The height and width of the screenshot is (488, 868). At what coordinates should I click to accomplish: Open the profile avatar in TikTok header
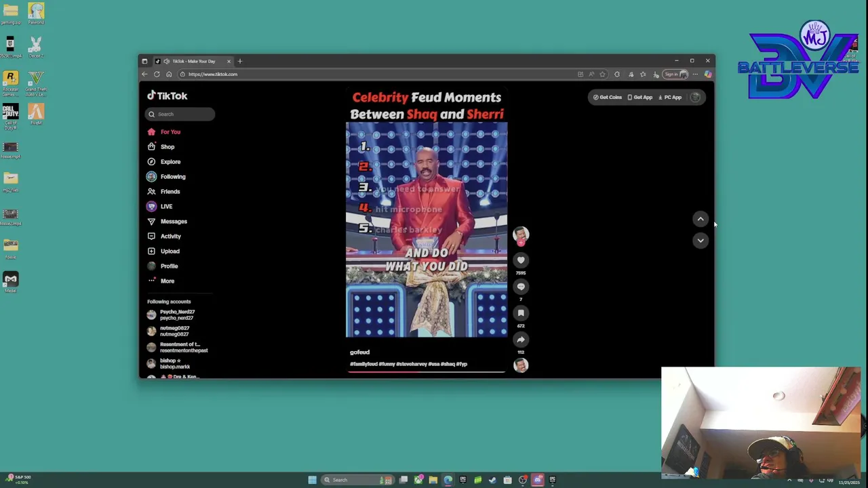tap(695, 98)
